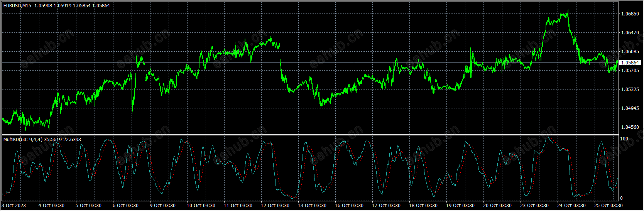Click the 1.06085 price scale label

[x=630, y=52]
